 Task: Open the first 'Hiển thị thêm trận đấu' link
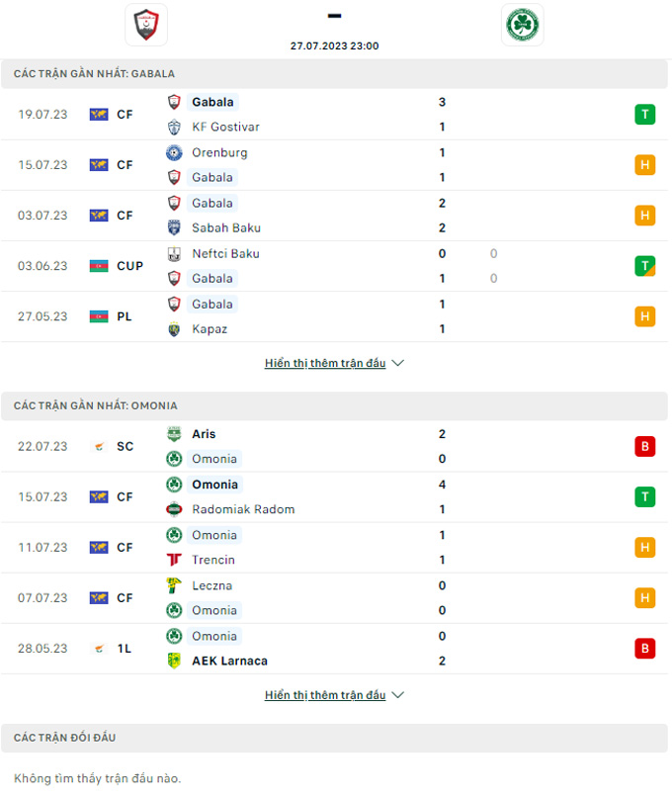pyautogui.click(x=325, y=363)
